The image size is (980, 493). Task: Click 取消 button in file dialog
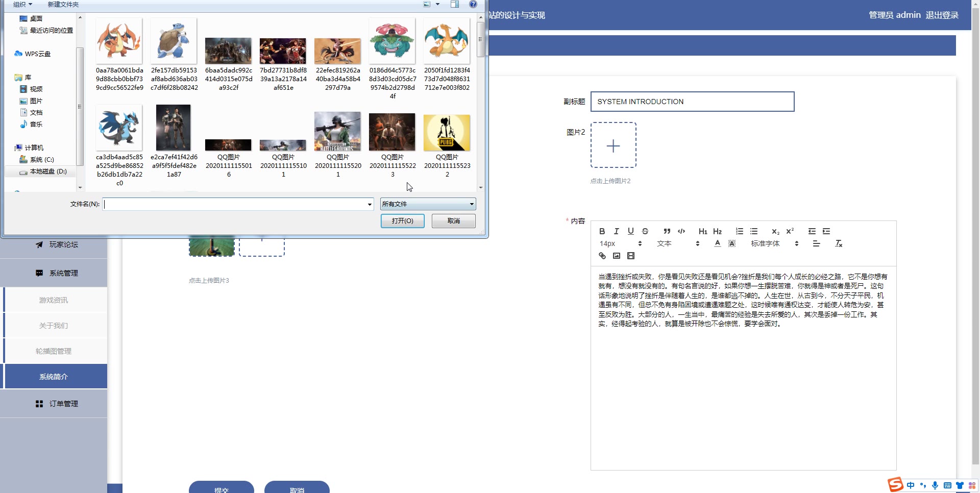pos(454,220)
